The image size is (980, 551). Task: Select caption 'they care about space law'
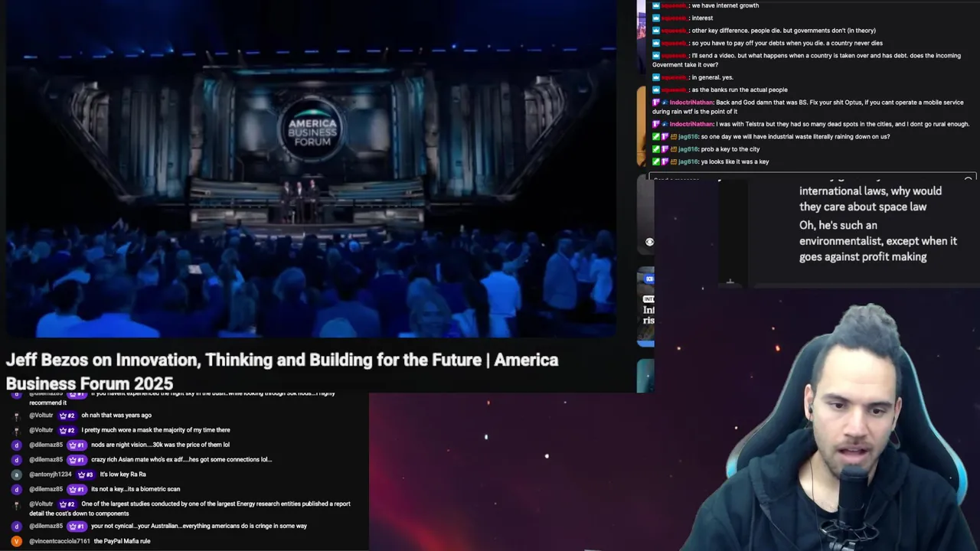[x=862, y=207]
